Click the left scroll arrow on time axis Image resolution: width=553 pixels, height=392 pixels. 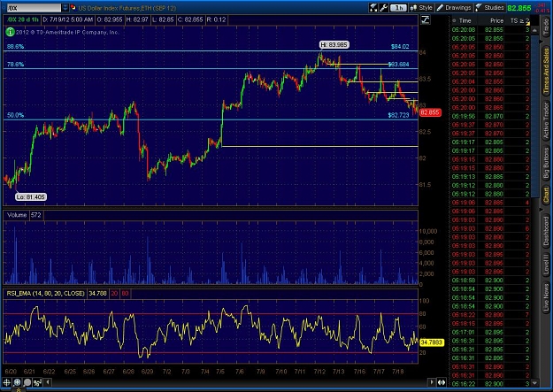47,382
